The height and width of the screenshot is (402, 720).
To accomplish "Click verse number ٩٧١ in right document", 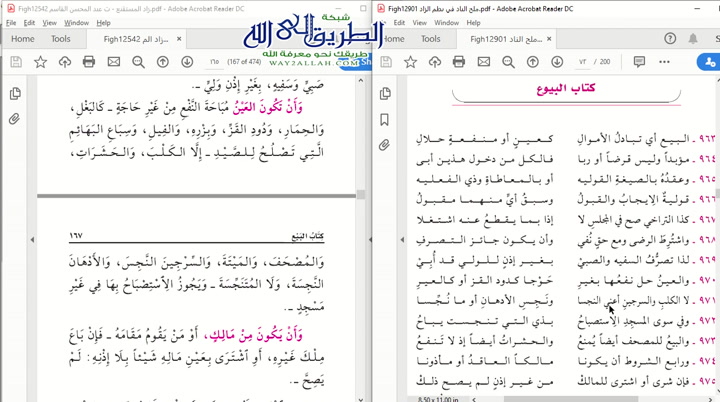I will tap(707, 300).
